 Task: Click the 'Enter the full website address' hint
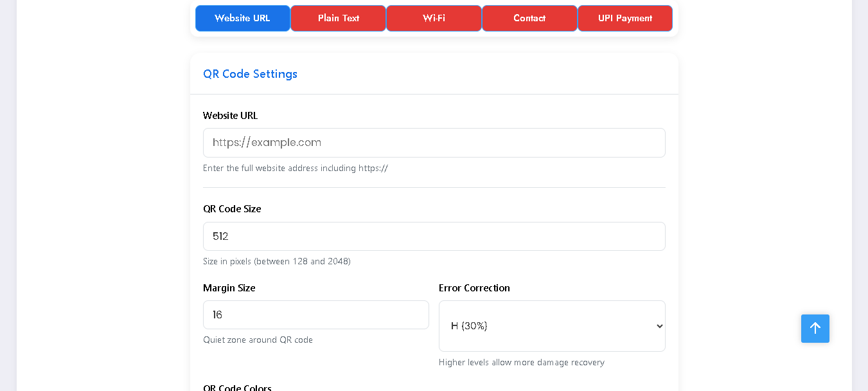(x=295, y=168)
